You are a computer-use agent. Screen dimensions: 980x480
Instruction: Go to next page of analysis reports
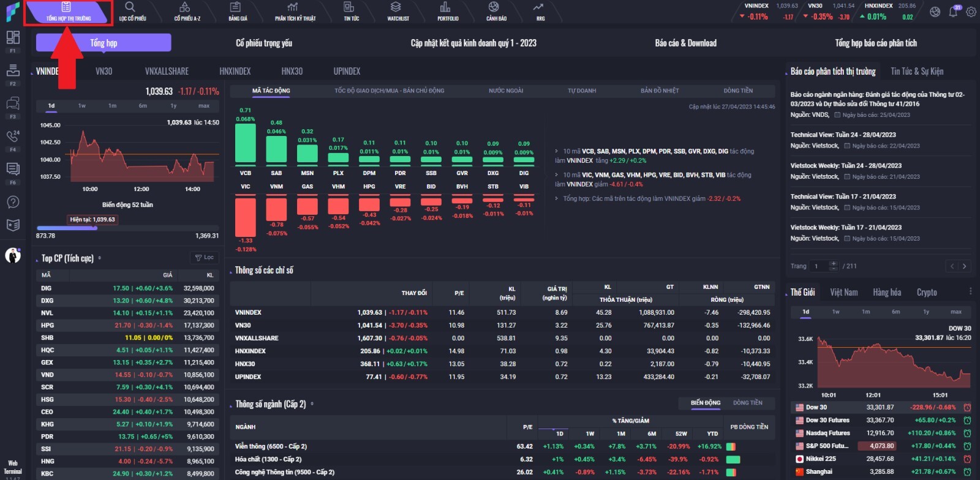click(964, 266)
